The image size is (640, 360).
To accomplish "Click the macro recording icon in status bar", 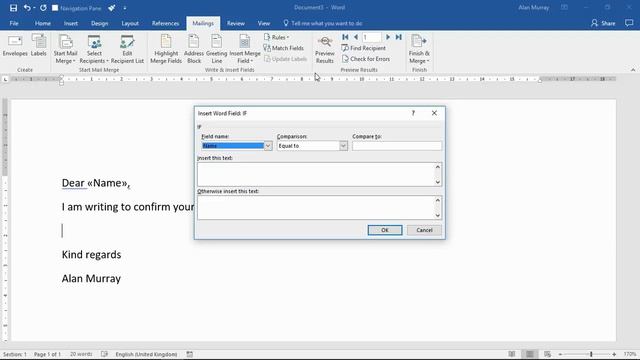I will pyautogui.click(x=189, y=354).
